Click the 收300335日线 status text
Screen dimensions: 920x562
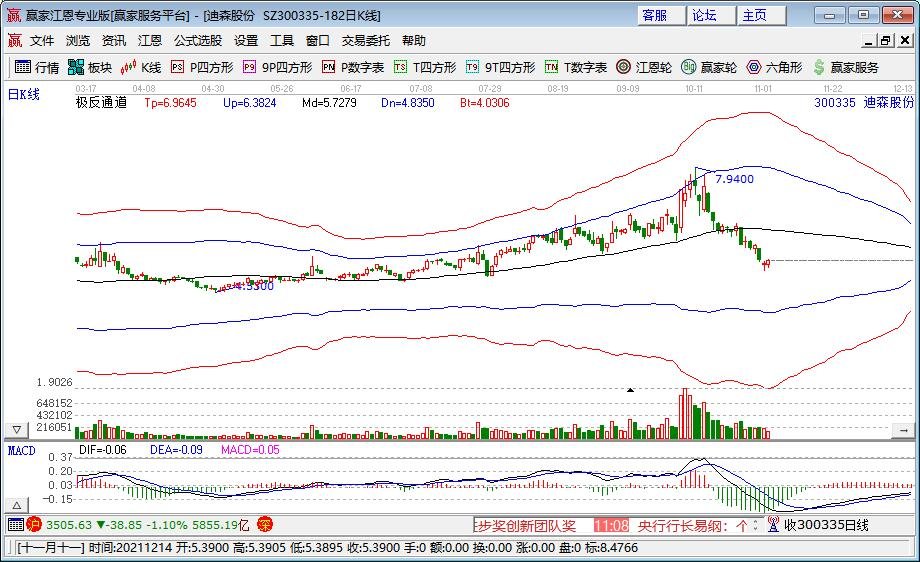[826, 525]
